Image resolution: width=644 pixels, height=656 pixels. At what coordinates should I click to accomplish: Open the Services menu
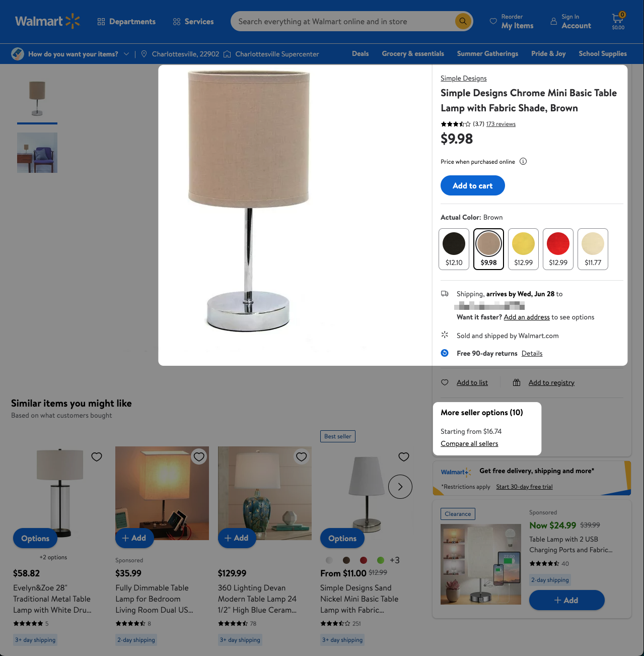(193, 22)
